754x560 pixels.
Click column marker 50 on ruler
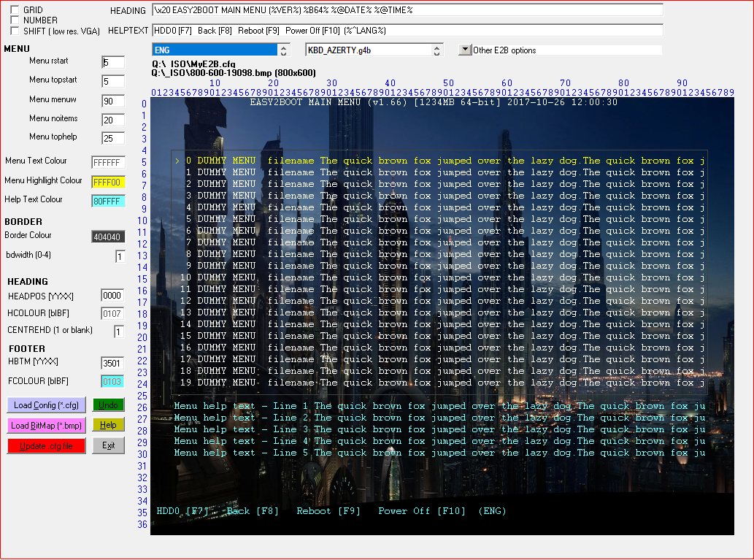point(448,83)
